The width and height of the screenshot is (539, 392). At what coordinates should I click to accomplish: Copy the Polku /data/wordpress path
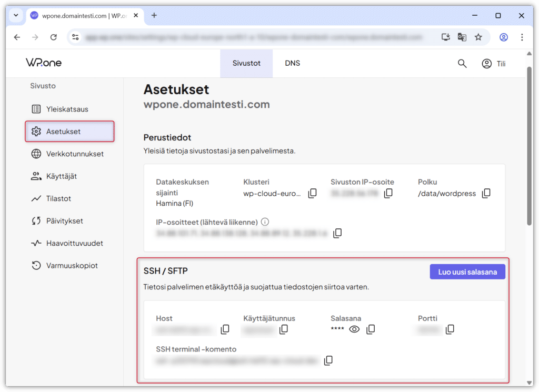[x=486, y=193]
